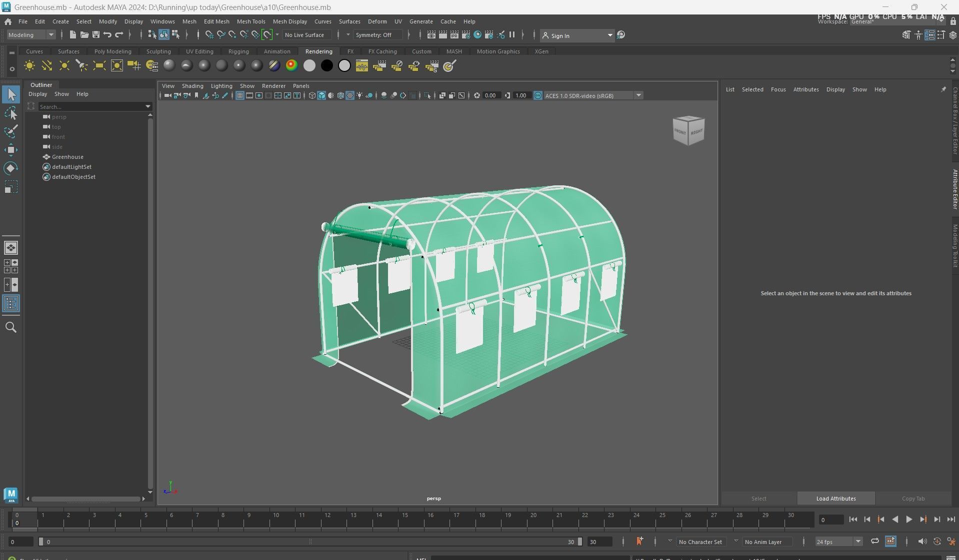This screenshot has height=560, width=959.
Task: Click the play forwards button
Action: pos(909,520)
